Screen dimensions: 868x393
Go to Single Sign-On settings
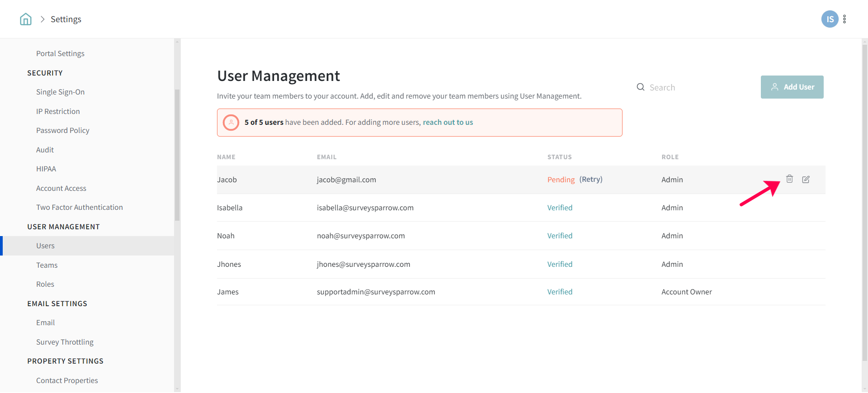tap(60, 92)
